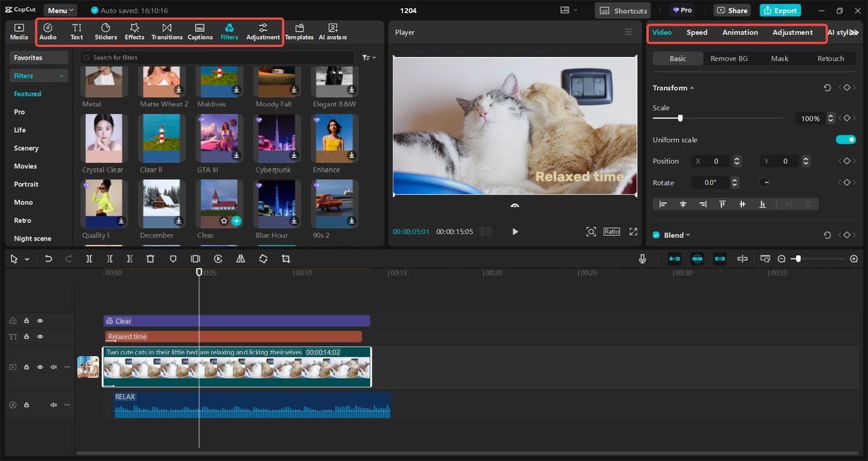Click the freeze frame tool icon
Screen dimensions: 868x461
point(195,259)
